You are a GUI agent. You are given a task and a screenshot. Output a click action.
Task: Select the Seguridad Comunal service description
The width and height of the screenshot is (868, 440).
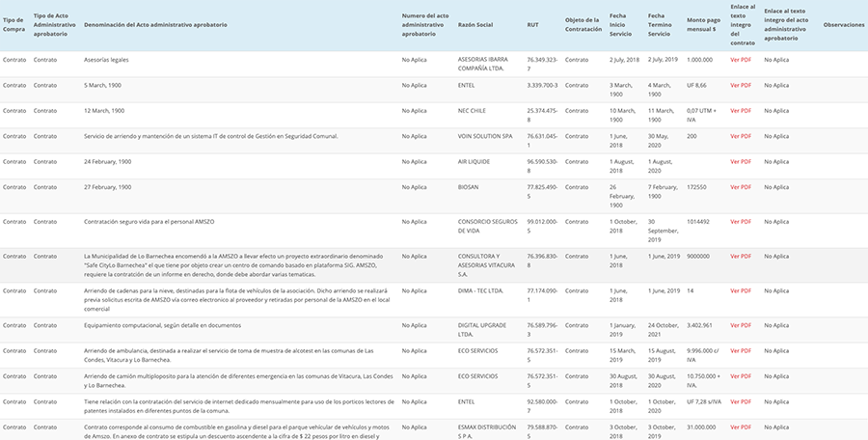211,136
